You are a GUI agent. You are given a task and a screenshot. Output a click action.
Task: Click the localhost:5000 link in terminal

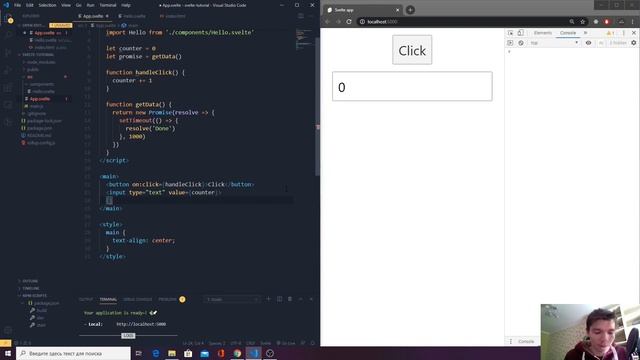(x=141, y=324)
